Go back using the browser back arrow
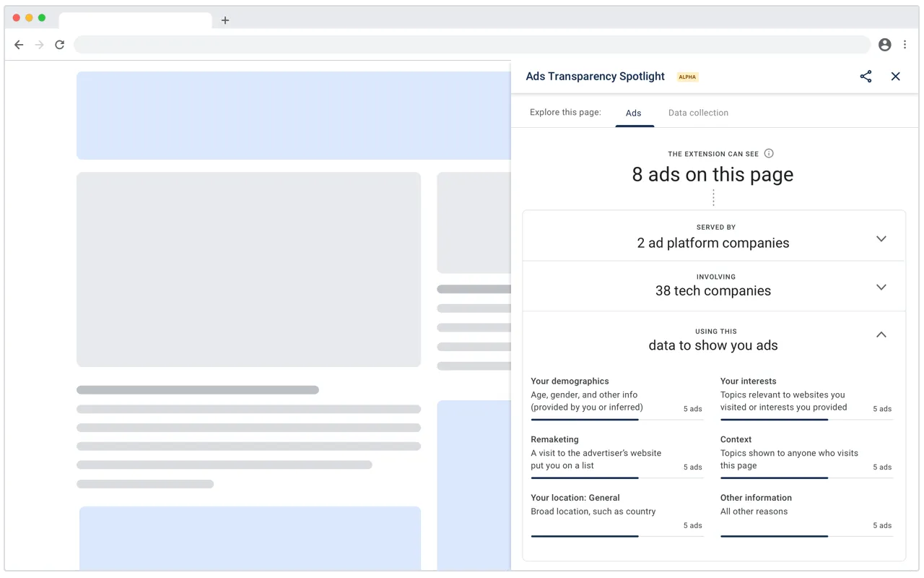 click(x=19, y=44)
